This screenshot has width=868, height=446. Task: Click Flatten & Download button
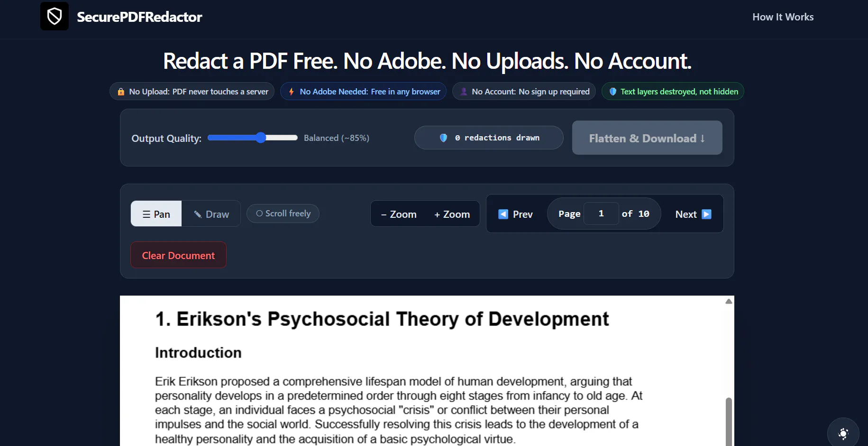[647, 138]
